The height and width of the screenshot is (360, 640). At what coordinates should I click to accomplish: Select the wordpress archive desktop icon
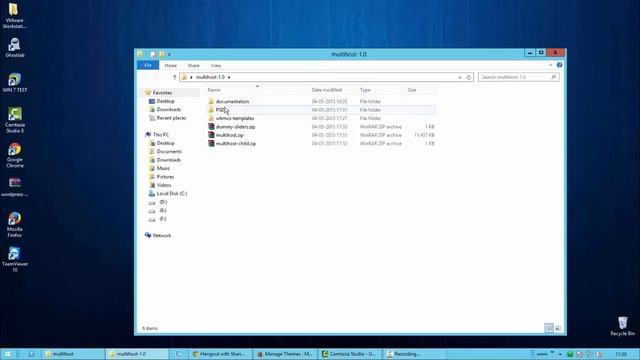click(14, 187)
